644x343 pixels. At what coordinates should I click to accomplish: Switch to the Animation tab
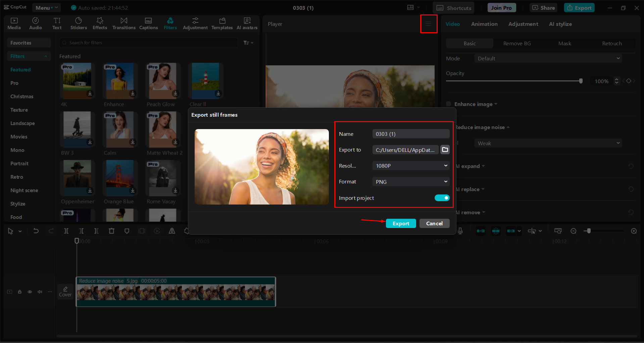[x=484, y=24]
